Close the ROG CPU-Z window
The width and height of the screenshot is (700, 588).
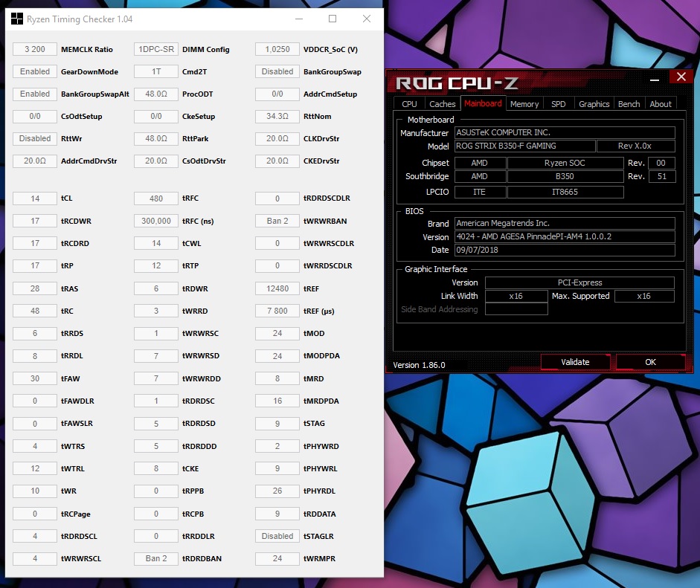click(x=681, y=77)
